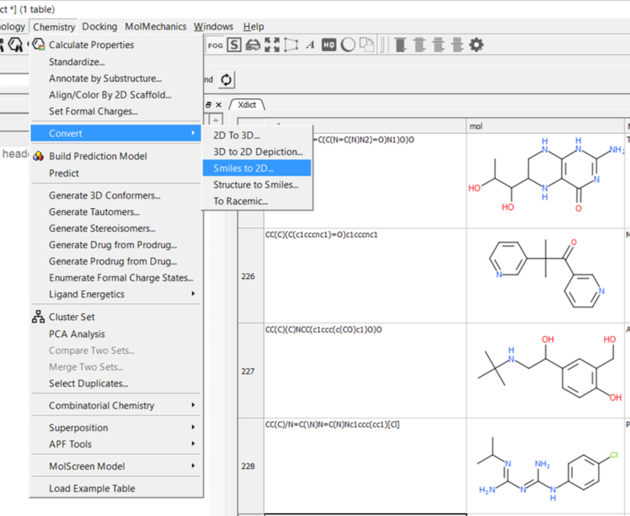630x516 pixels.
Task: Click the car-shaped icon in toolbar
Action: click(x=253, y=45)
